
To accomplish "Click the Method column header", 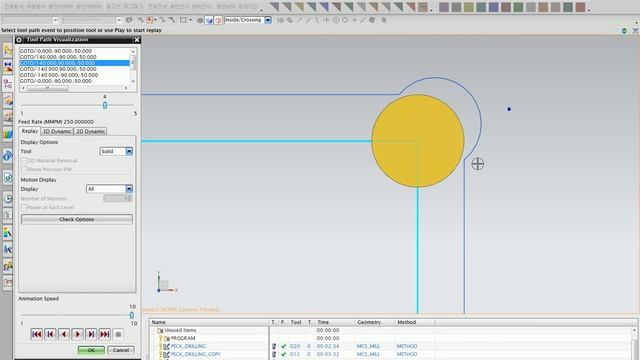I will [414, 322].
